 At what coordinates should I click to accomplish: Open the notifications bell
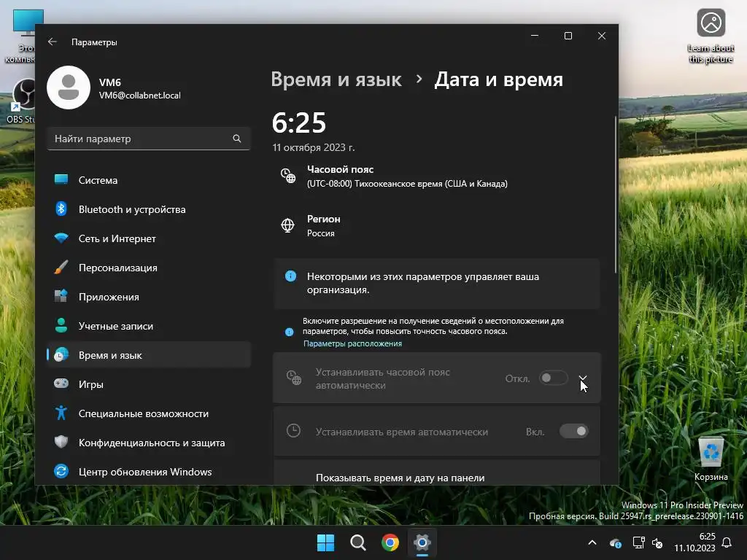tap(727, 542)
